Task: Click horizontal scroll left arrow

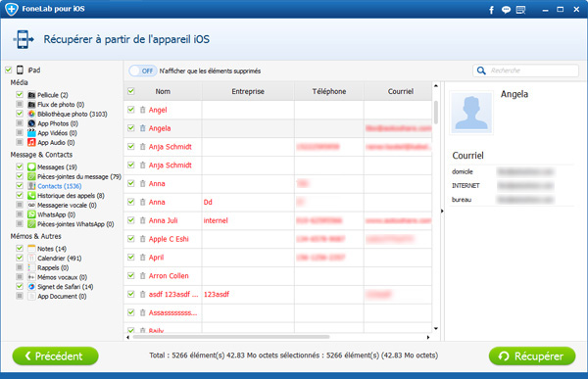Action: click(x=127, y=337)
